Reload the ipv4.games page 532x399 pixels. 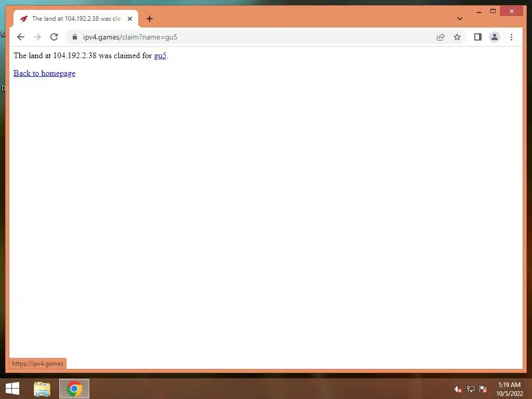pyautogui.click(x=54, y=37)
